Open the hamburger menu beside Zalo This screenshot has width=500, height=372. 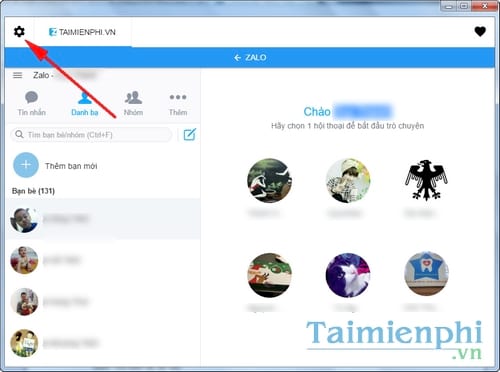coord(17,75)
